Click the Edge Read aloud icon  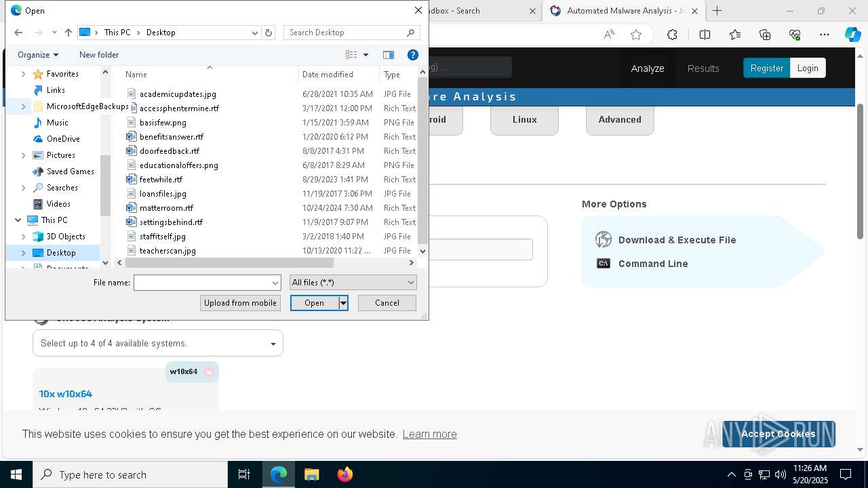click(x=609, y=35)
